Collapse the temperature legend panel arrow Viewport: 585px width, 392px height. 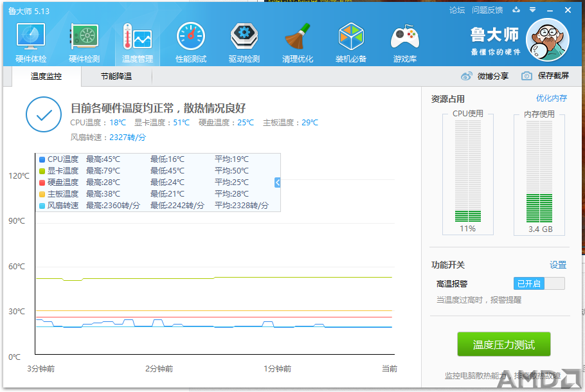[x=277, y=183]
